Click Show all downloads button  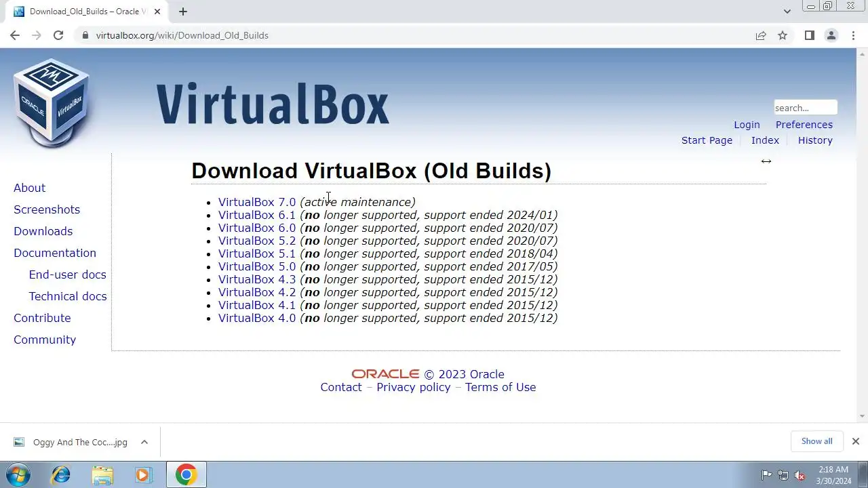point(816,441)
